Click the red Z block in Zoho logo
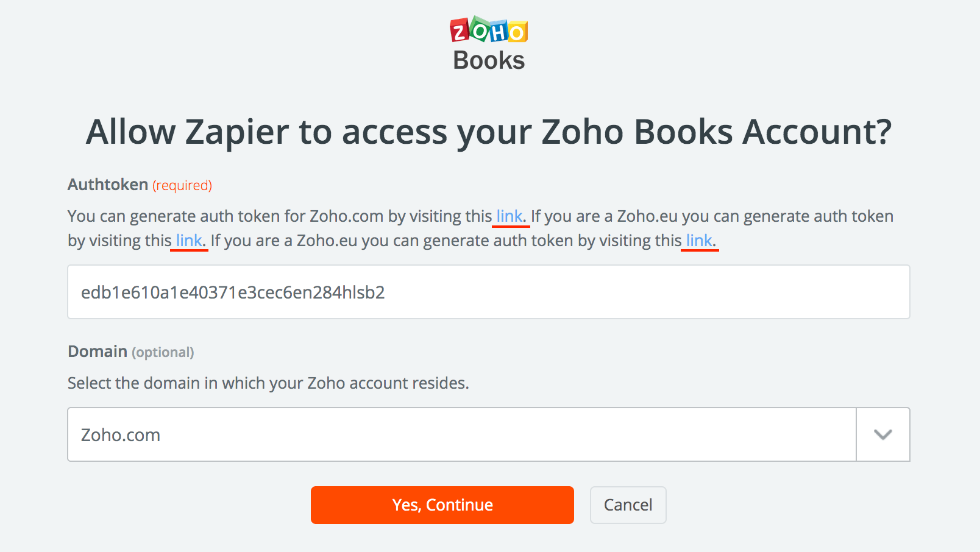This screenshot has height=552, width=980. [x=460, y=30]
